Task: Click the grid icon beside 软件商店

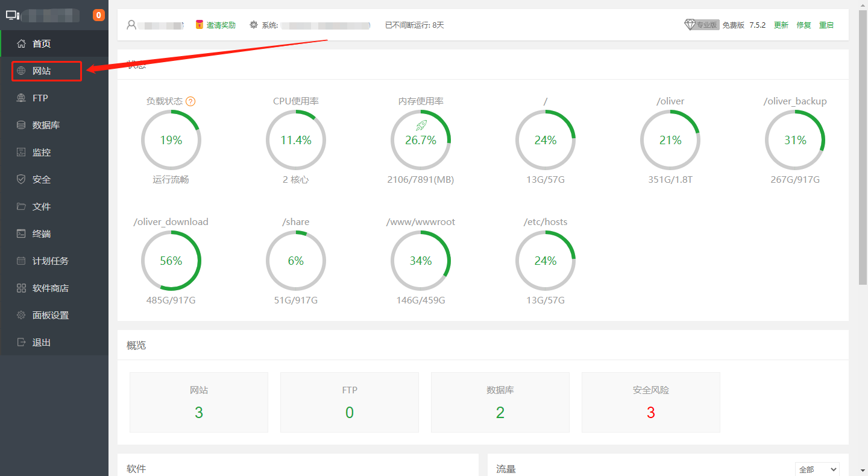Action: (x=22, y=288)
